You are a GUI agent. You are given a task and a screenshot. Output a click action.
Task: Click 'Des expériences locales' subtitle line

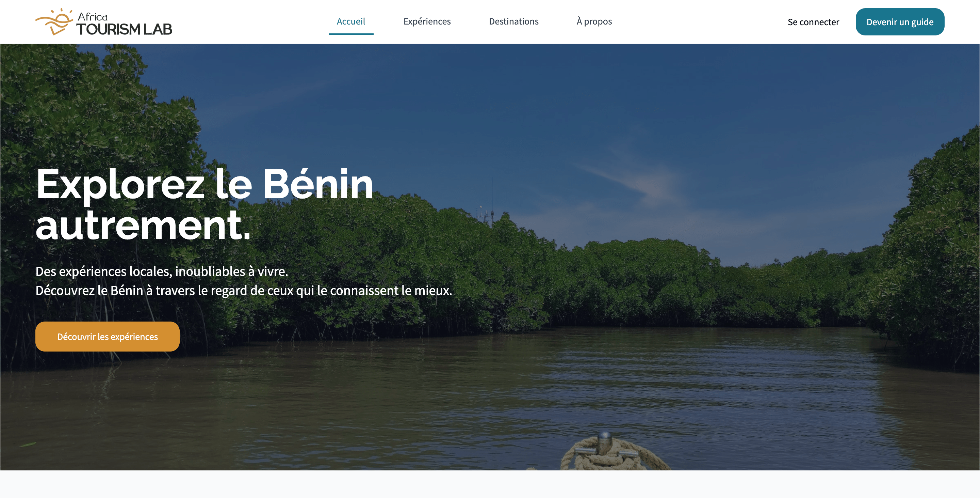162,271
